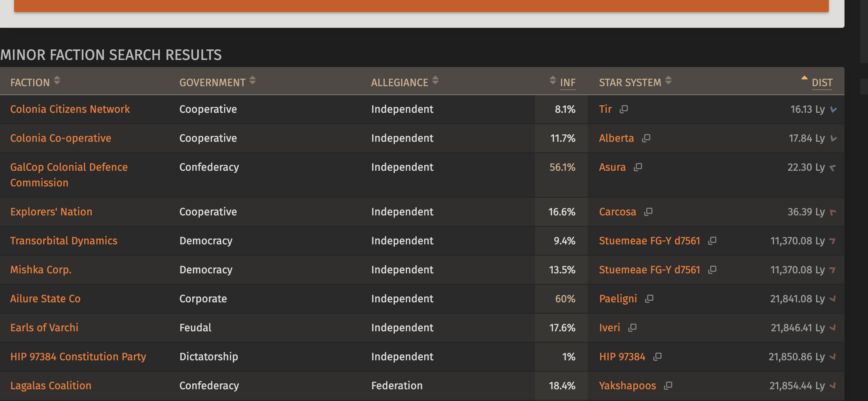Copy system name in Mishka Corp. row
The image size is (868, 401).
pos(712,270)
